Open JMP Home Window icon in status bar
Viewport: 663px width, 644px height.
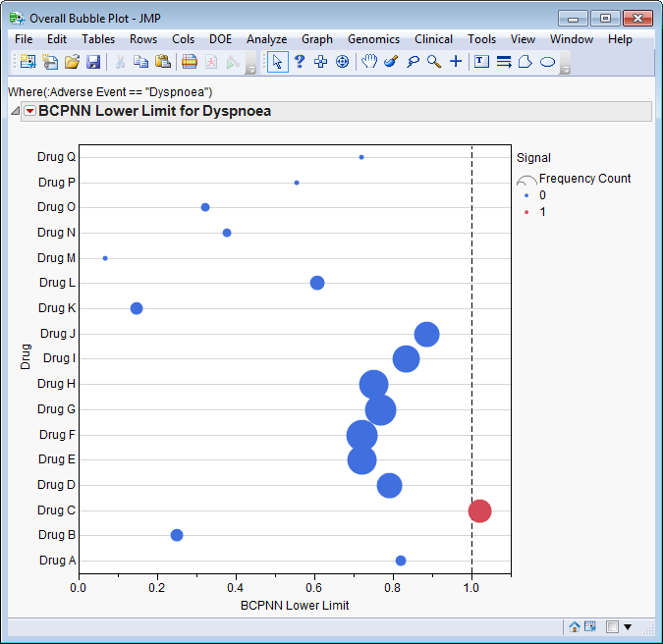pos(575,626)
